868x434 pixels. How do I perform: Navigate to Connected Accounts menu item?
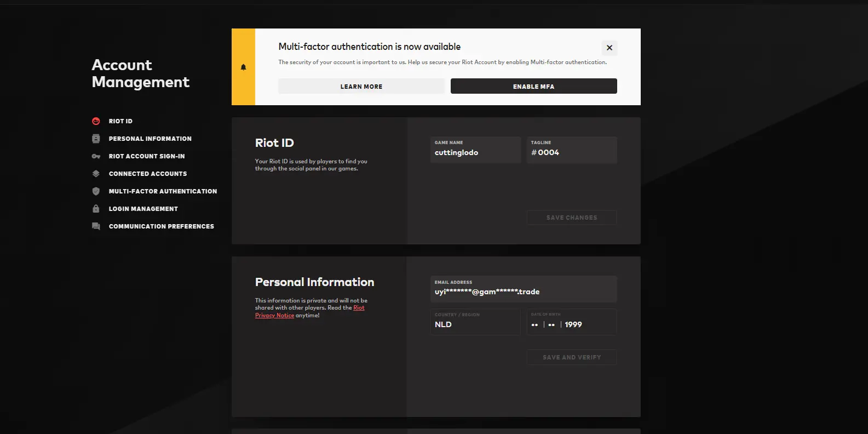(147, 174)
